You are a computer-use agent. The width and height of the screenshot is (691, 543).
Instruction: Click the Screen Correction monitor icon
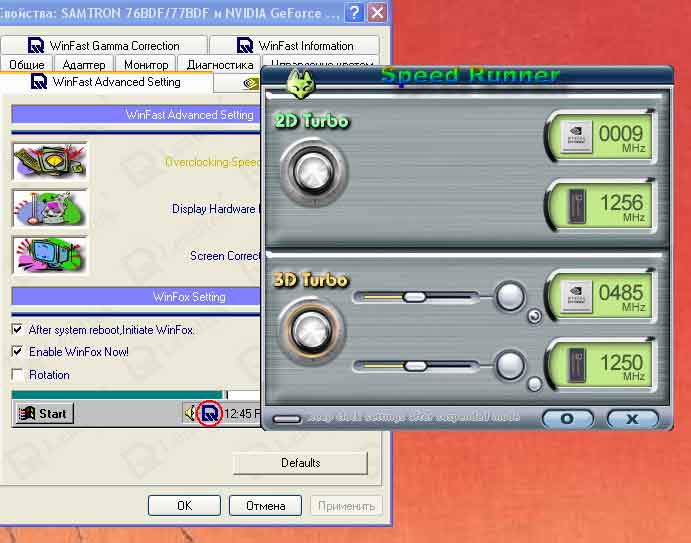tap(50, 255)
